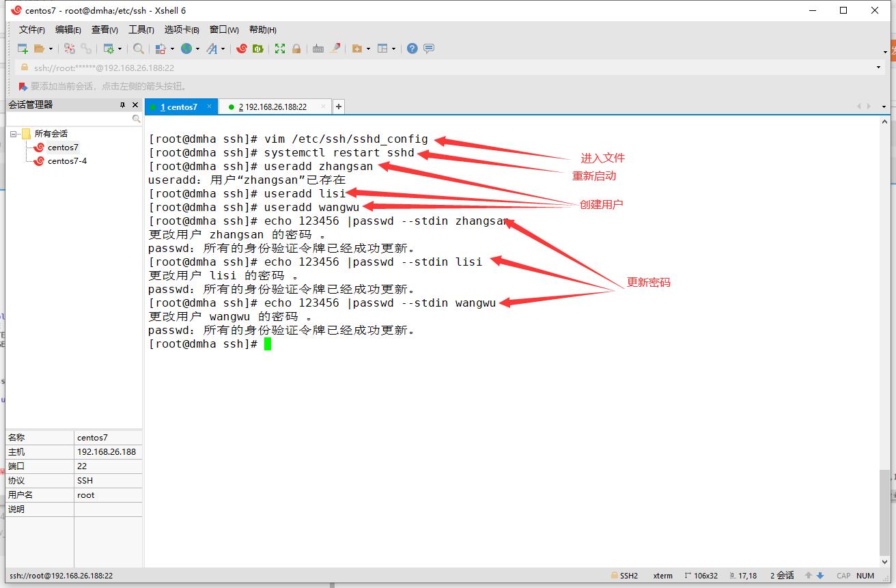Screen dimensions: 896x588
Task: Open the 查看(V) menu
Action: click(x=104, y=29)
